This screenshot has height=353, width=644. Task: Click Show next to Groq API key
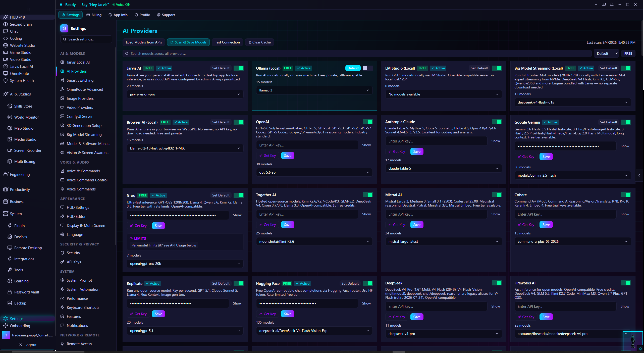[x=237, y=215]
